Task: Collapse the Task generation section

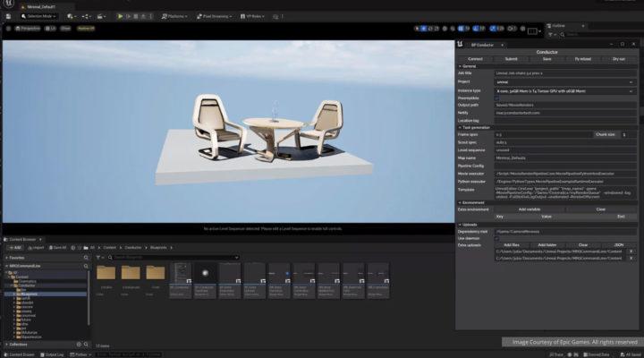Action: pos(460,128)
